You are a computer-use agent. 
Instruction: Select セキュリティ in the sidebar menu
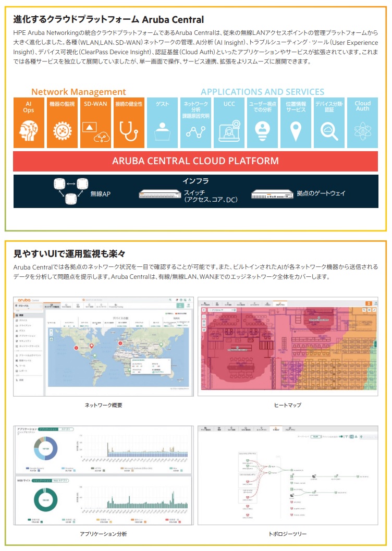click(x=24, y=341)
